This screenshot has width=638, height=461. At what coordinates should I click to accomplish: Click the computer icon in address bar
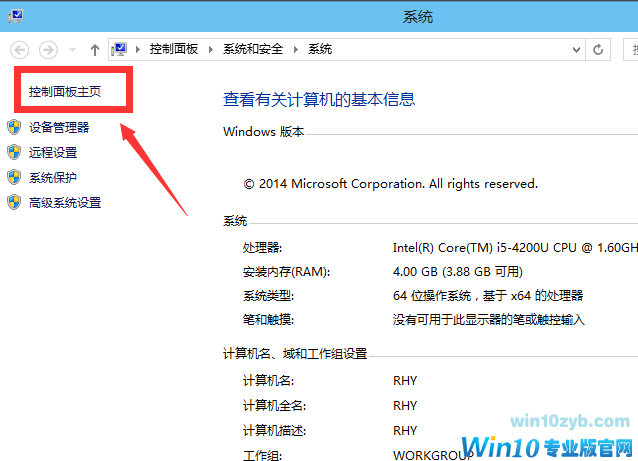[x=119, y=50]
